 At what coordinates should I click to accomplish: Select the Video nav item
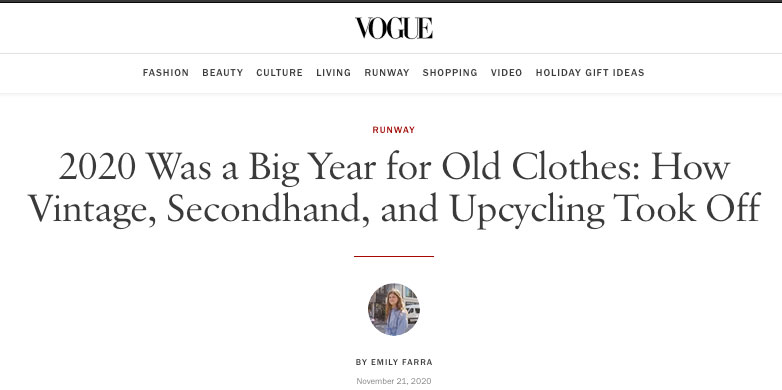[507, 73]
